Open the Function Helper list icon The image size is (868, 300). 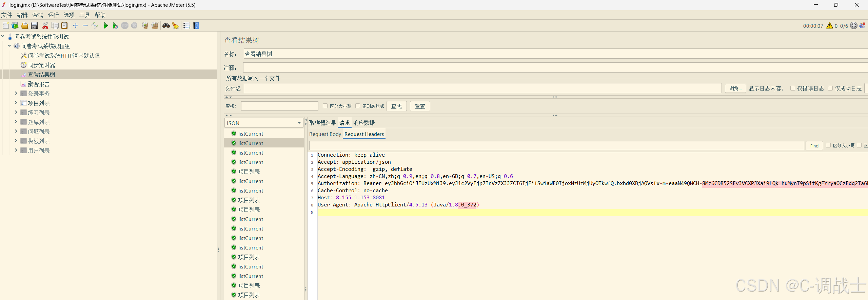click(186, 25)
